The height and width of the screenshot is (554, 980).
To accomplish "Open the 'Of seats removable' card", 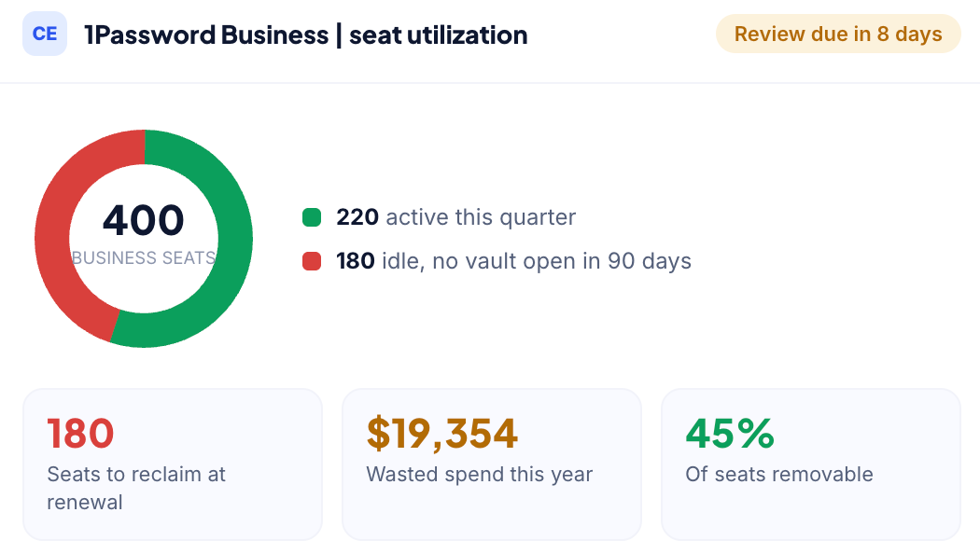I will (811, 464).
